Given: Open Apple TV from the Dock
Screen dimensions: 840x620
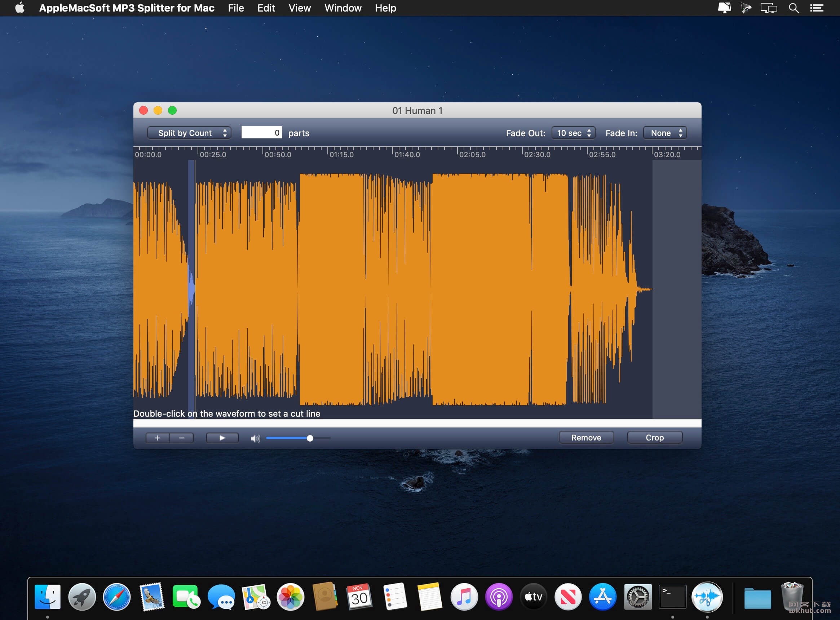Looking at the screenshot, I should tap(533, 597).
